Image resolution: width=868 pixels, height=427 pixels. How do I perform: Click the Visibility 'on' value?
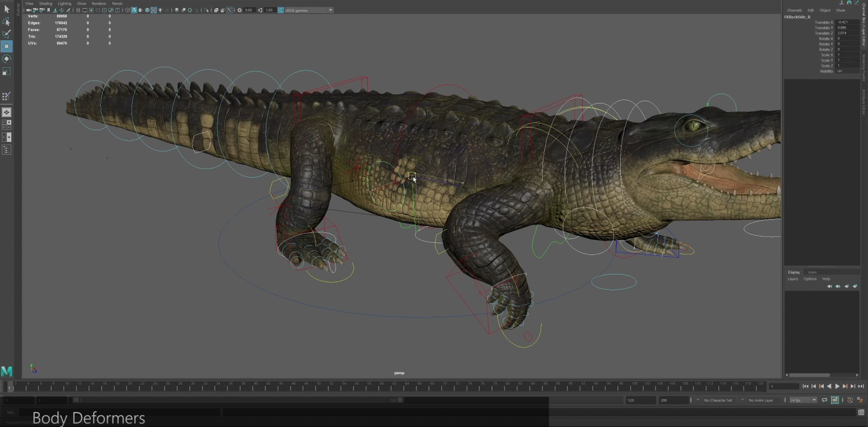(x=847, y=71)
